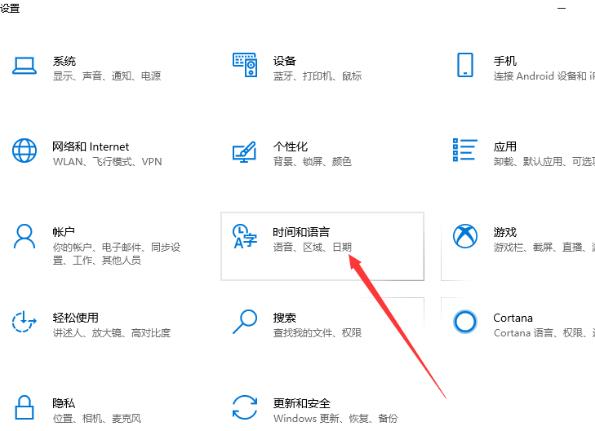Viewport: 595px width, 431px height.
Task: Click the 设备 keyboard and speaker icon
Action: click(x=245, y=65)
